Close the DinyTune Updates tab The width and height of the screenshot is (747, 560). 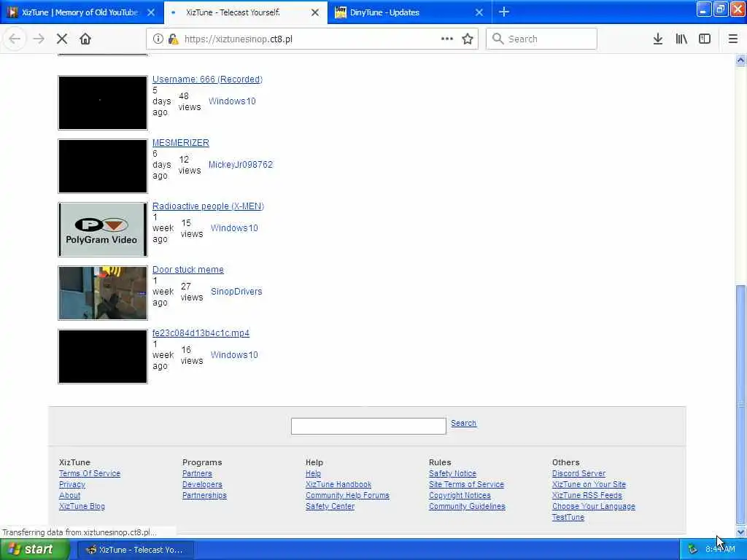(479, 12)
